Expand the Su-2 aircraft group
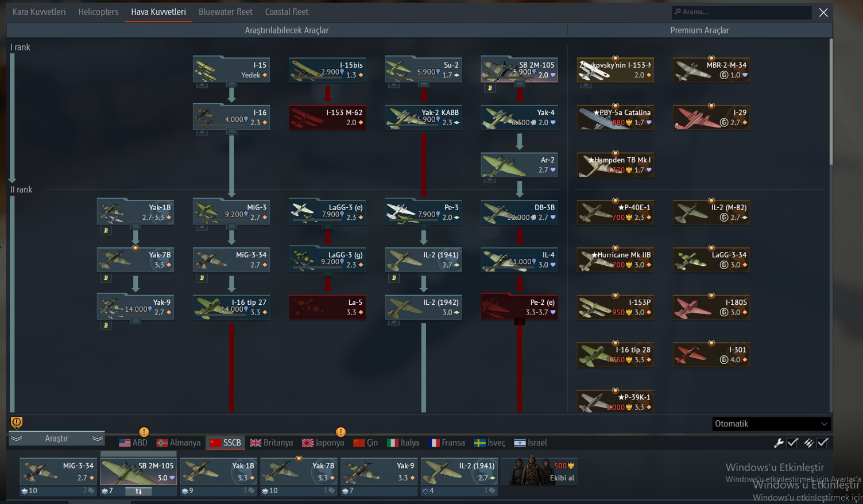Image resolution: width=863 pixels, height=504 pixels. [x=424, y=84]
